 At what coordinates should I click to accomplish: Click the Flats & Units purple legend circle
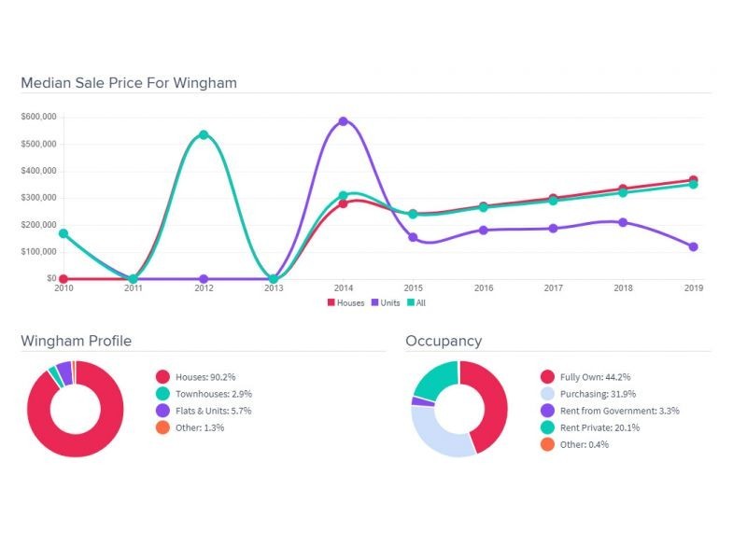point(162,411)
